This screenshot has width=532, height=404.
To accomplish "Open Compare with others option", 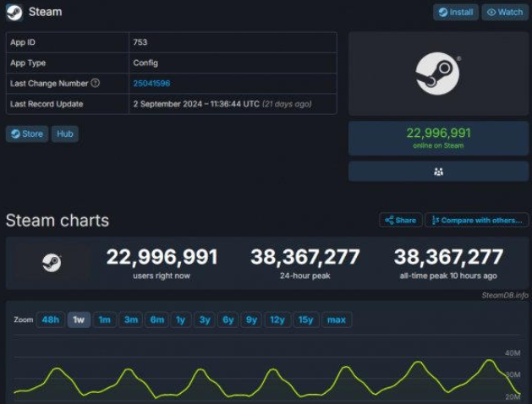I will [x=477, y=221].
